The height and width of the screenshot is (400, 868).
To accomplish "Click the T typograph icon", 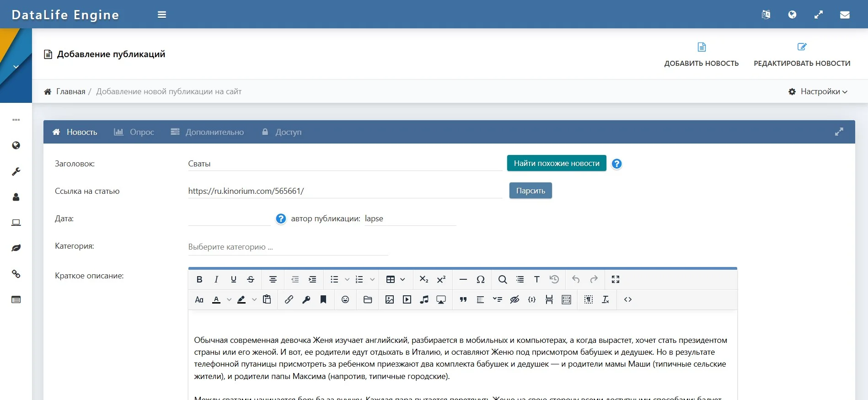I will (x=537, y=279).
